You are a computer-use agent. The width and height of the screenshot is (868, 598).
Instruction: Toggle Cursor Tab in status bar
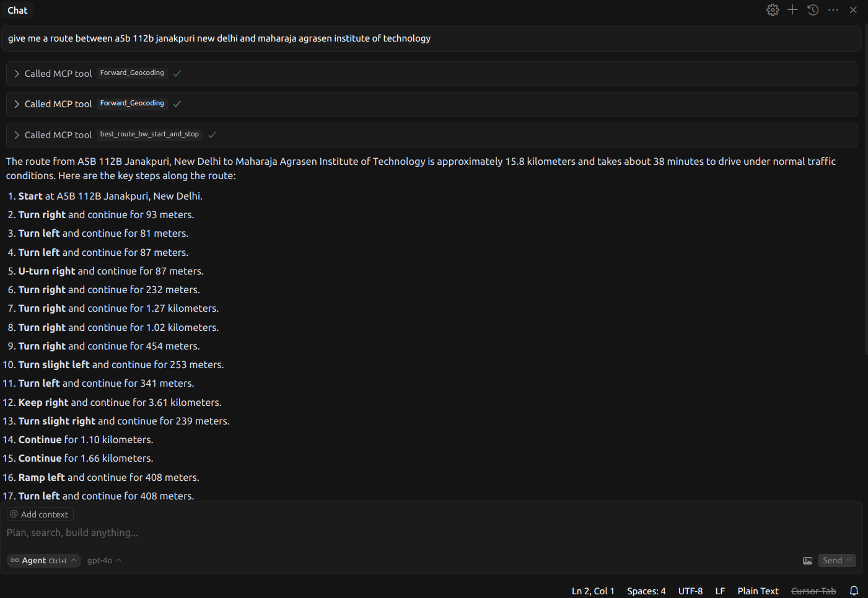pos(813,591)
